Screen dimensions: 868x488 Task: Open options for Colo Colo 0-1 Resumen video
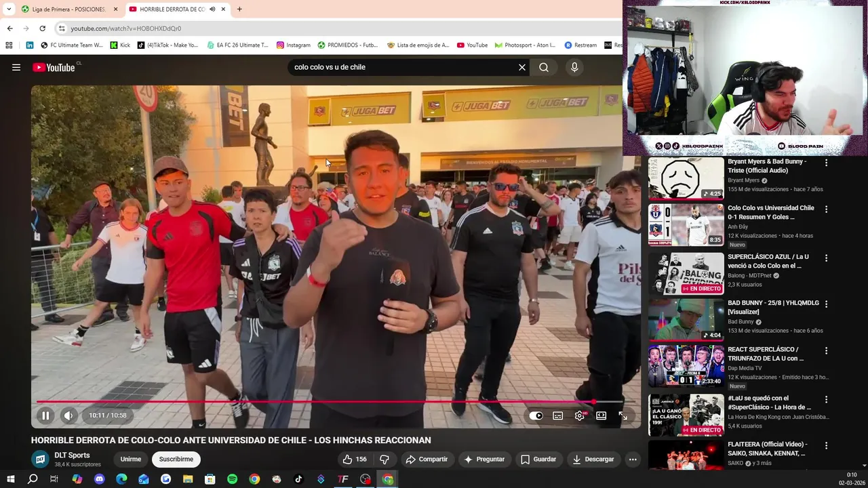pos(826,209)
